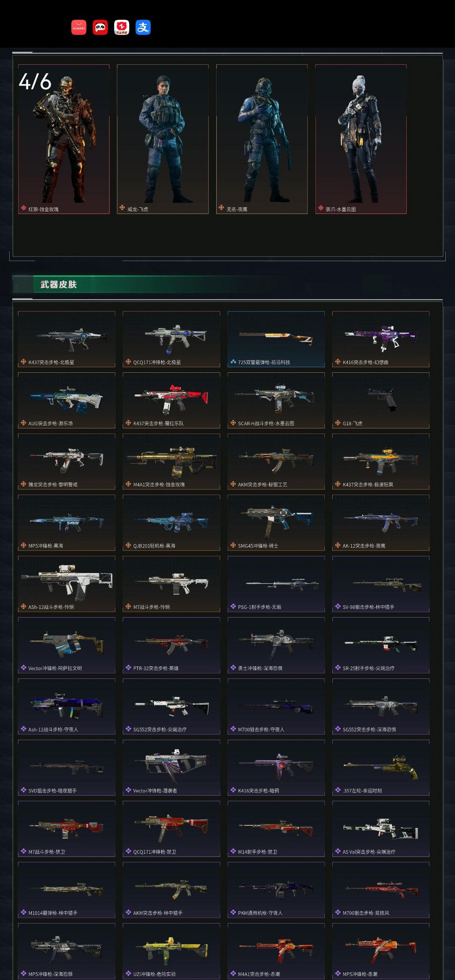Viewport: 455px width, 980px height.
Task: Click the blue Alipay 支 icon
Action: click(143, 27)
